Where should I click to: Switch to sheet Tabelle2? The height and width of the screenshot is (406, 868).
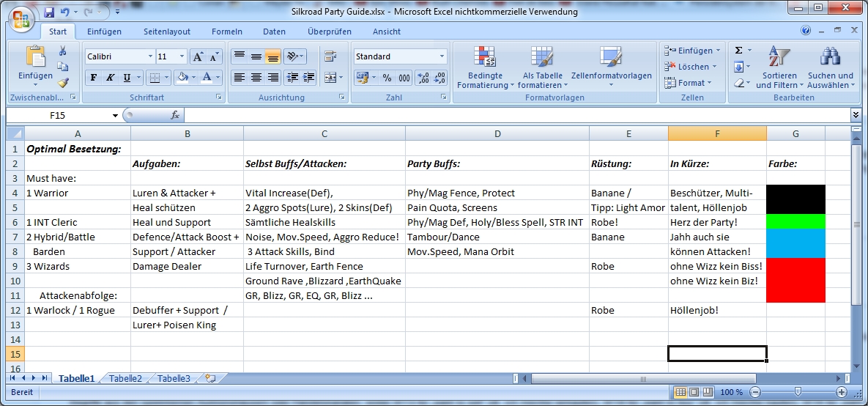click(126, 379)
